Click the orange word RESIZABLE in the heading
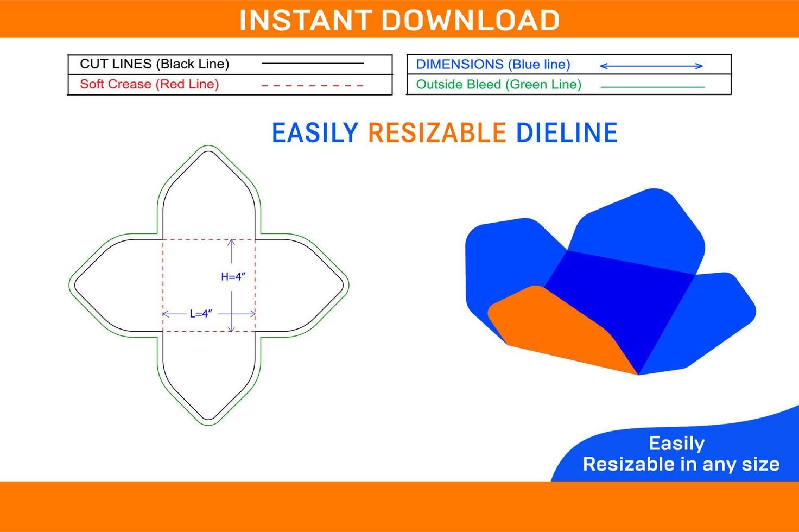799x532 pixels. 437,133
